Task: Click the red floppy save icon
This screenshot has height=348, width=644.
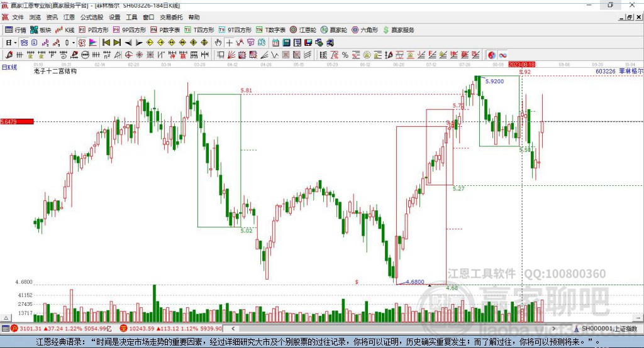Action: [x=308, y=43]
